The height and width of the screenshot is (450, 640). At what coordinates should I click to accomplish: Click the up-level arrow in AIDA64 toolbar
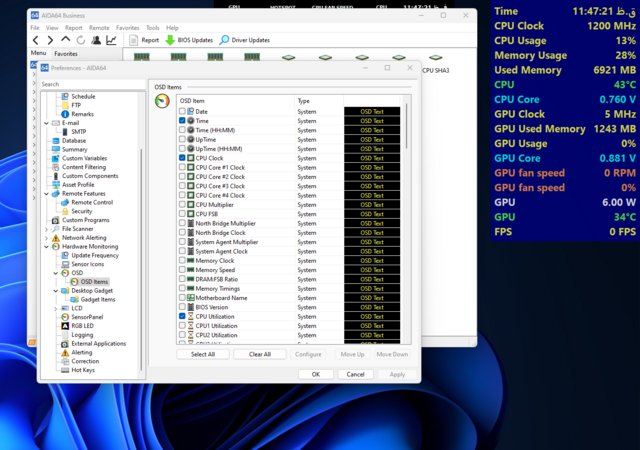(65, 40)
